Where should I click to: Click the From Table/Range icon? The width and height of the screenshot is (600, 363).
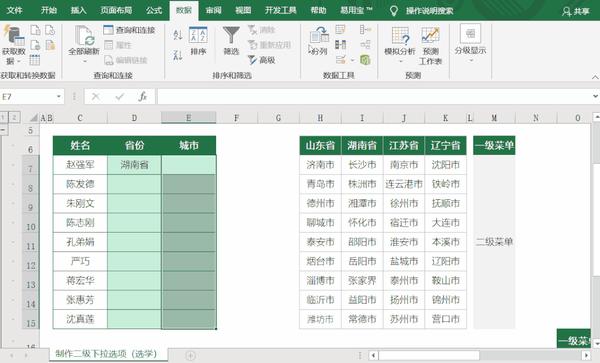34,60
